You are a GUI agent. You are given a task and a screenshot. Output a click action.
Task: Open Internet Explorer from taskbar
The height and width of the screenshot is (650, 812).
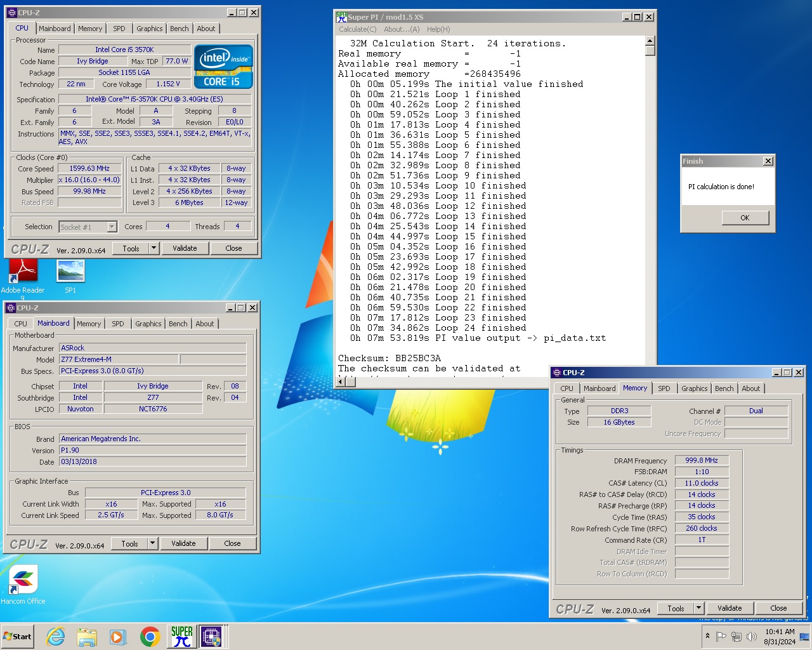point(56,637)
